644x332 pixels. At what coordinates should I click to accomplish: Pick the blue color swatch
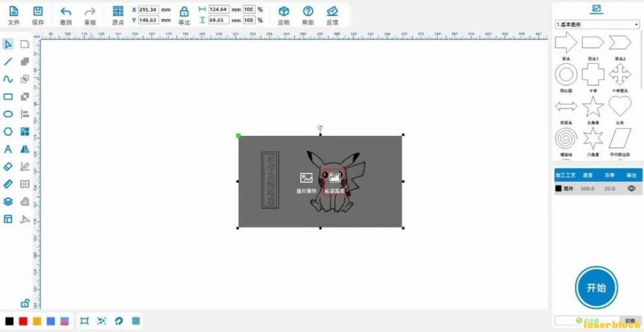coord(51,321)
